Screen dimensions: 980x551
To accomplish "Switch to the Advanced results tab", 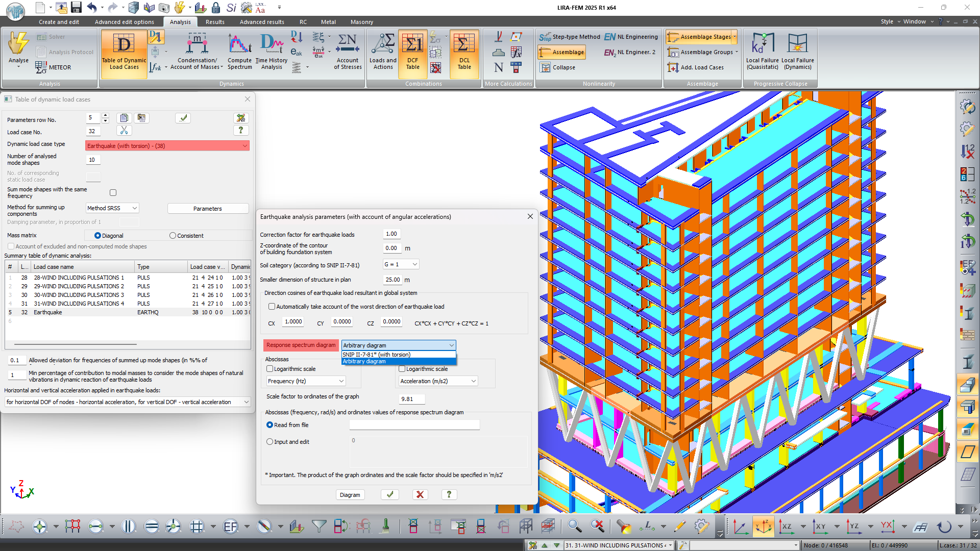I will (x=262, y=22).
